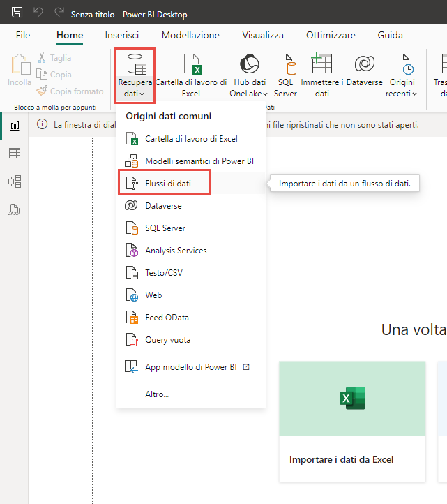The image size is (447, 504).
Task: Open the Modellazione ribbon tab
Action: click(x=190, y=35)
